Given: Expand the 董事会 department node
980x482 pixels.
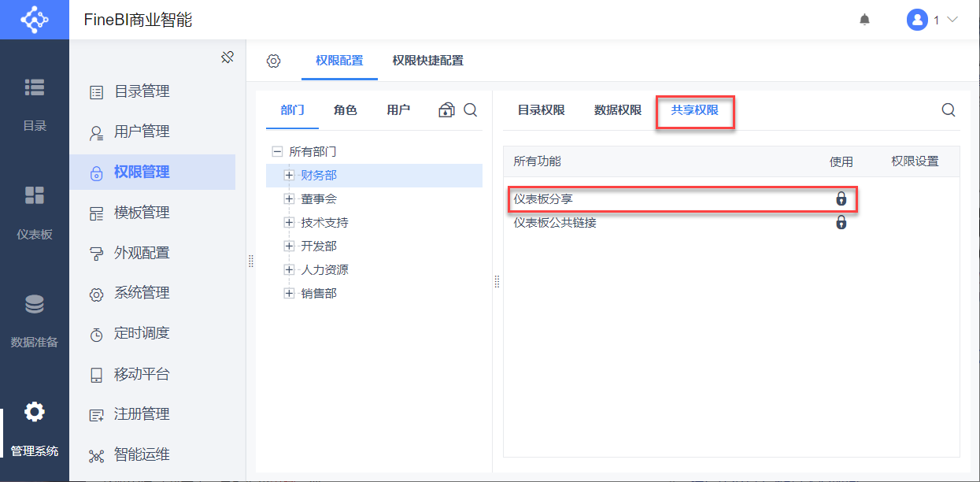Looking at the screenshot, I should click(x=289, y=199).
